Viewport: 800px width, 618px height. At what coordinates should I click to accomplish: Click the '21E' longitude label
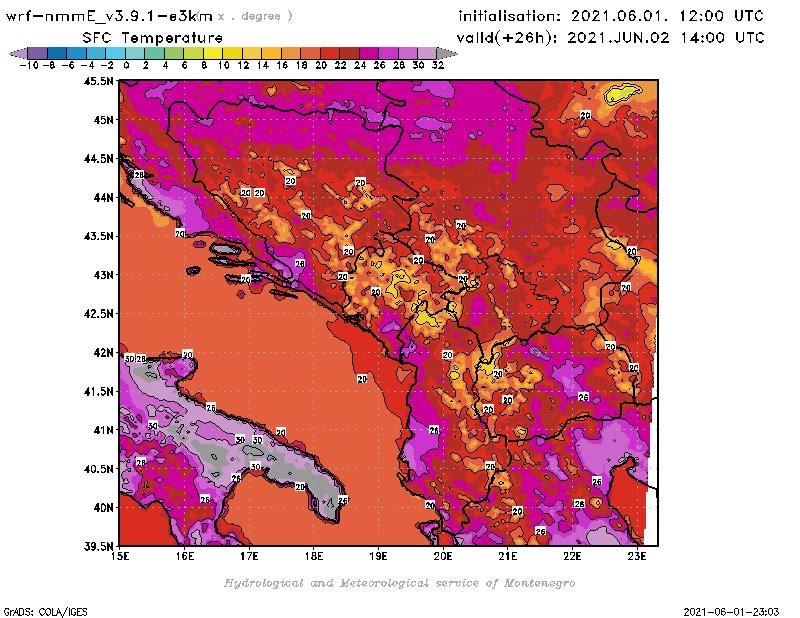(x=507, y=556)
